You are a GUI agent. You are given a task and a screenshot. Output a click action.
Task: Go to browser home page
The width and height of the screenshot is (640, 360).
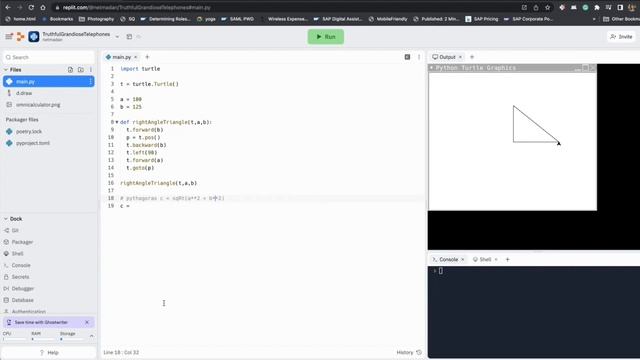pos(43,7)
